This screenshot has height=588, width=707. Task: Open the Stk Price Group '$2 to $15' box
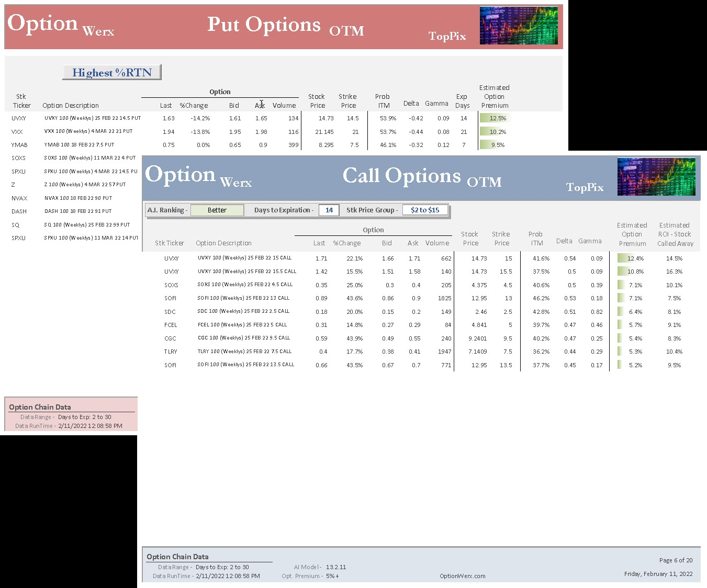pyautogui.click(x=425, y=210)
